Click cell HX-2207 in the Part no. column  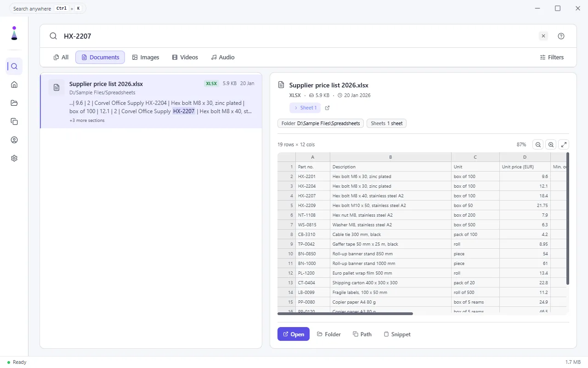tap(313, 196)
